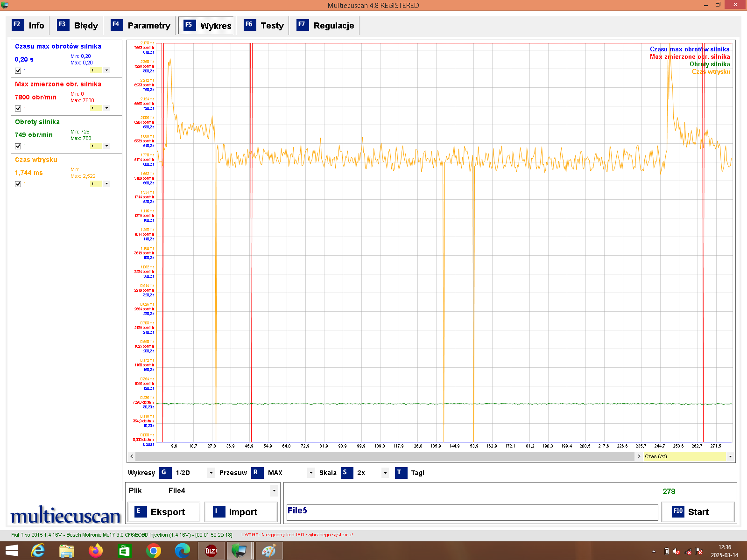Click the chart scrollbar right arrow

[639, 456]
